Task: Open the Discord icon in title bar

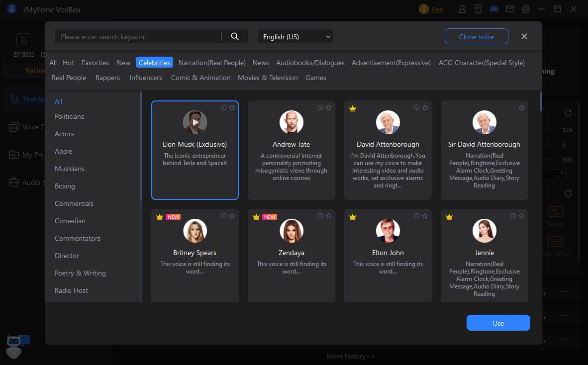Action: [494, 9]
